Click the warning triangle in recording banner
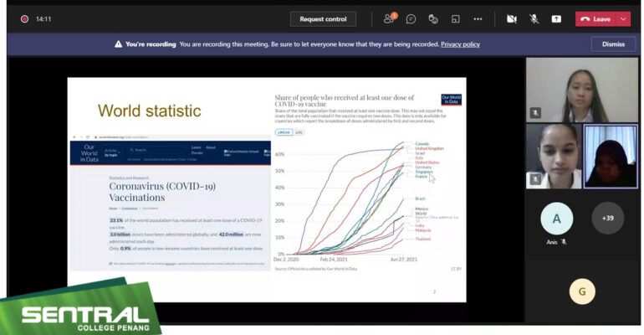644x335 pixels. 118,44
